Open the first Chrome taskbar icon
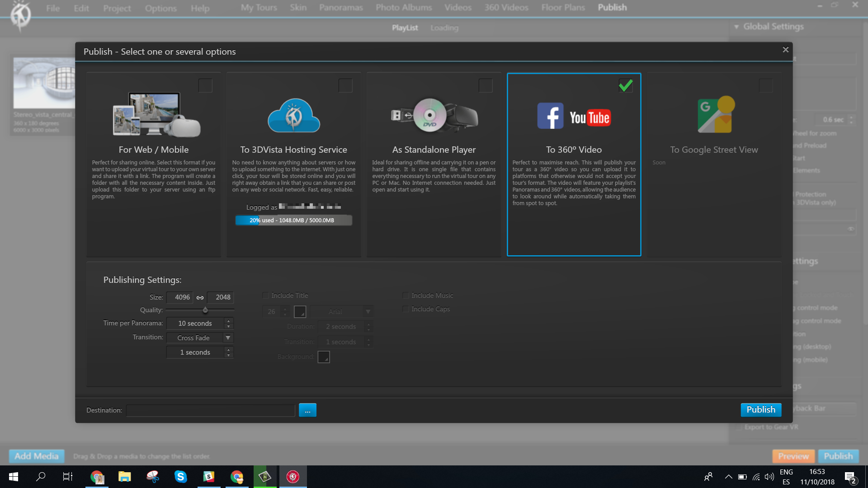The height and width of the screenshot is (488, 868). point(97,477)
